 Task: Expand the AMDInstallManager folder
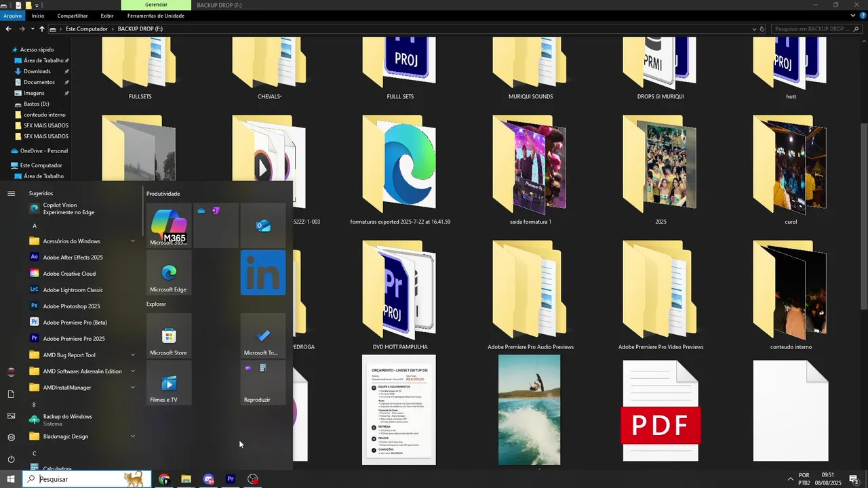tap(133, 388)
